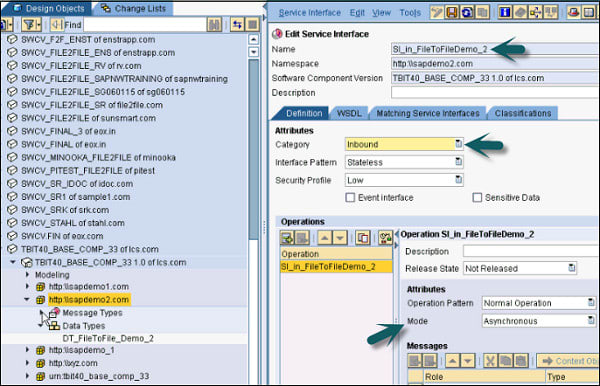Screen dimensions: 600x386
Task: Click the blue Properties info icon
Action: [x=505, y=13]
